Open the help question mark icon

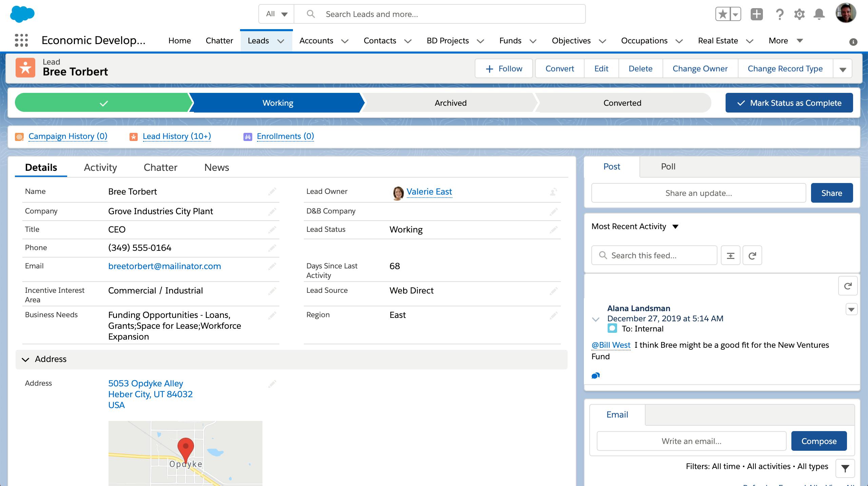coord(780,14)
